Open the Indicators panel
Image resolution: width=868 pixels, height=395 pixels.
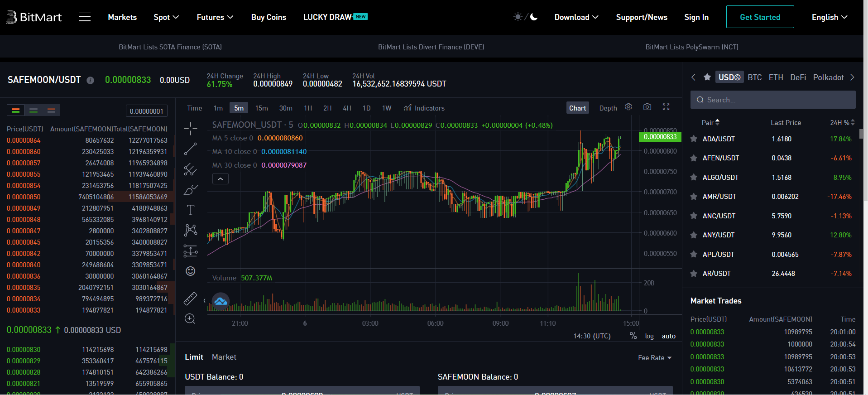tap(424, 108)
